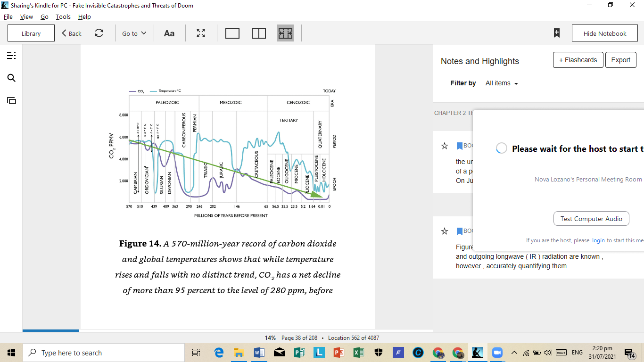Open Zoom from the Windows taskbar
The image size is (644, 362).
tap(497, 353)
